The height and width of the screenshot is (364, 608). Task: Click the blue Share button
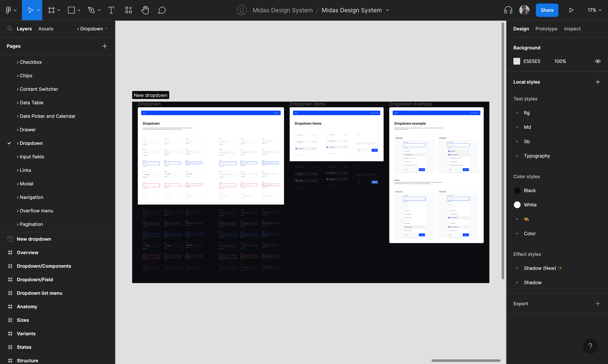pyautogui.click(x=547, y=10)
